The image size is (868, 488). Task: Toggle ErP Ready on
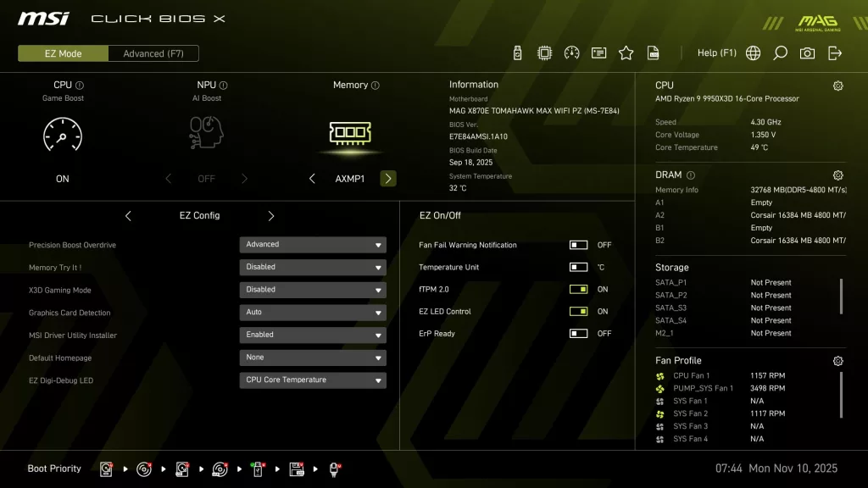580,333
